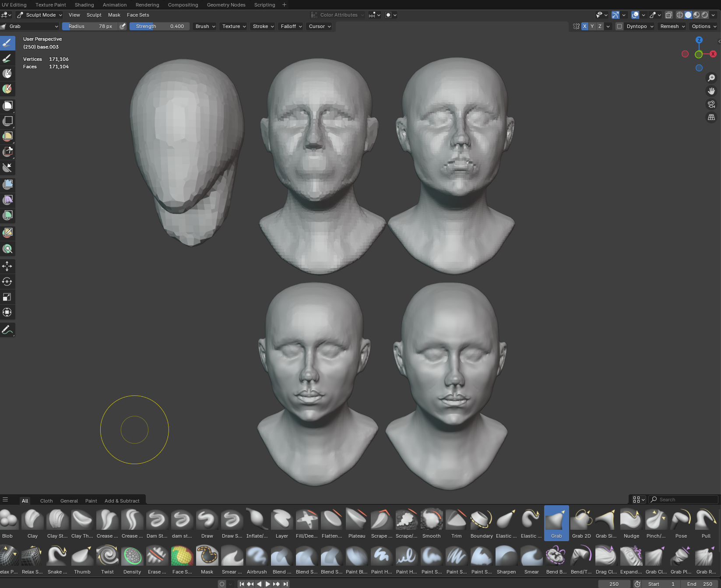The image size is (721, 588).
Task: Pick the Twist brush
Action: tap(107, 559)
